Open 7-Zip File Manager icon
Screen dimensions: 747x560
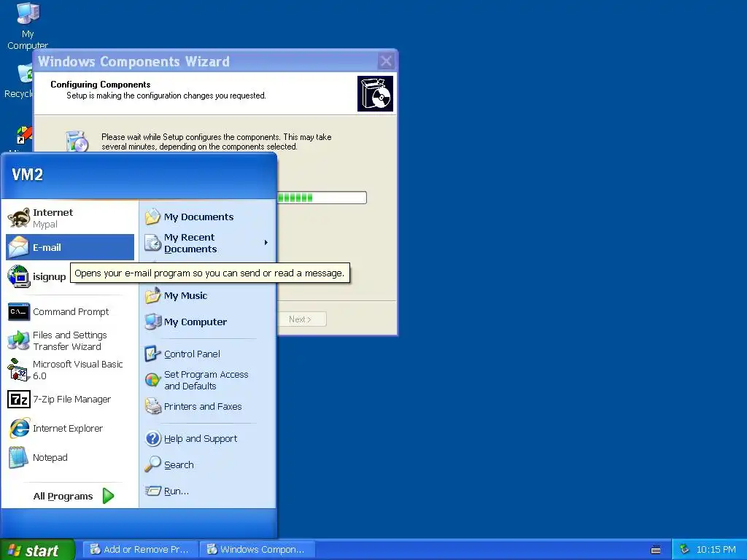(18, 399)
